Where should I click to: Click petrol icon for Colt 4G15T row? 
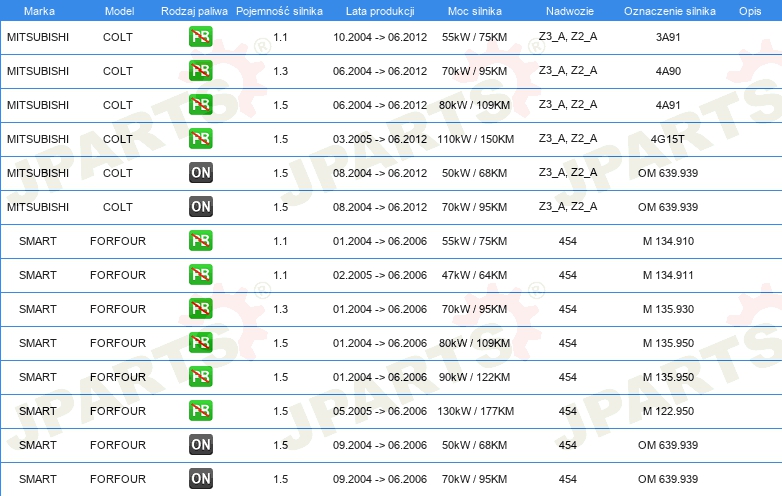[200, 139]
